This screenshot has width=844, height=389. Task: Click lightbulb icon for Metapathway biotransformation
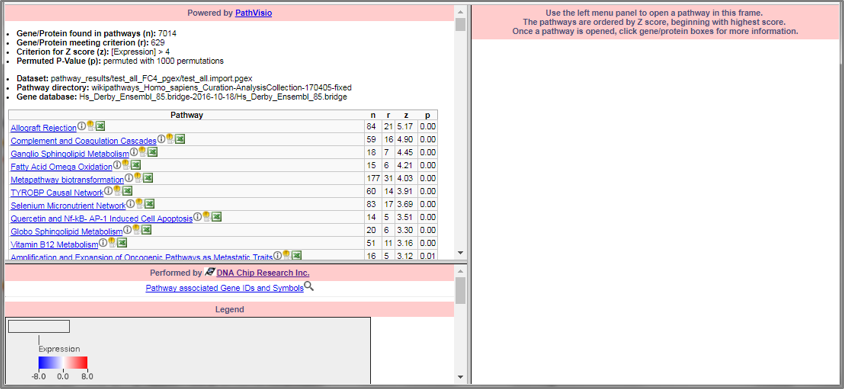tap(137, 178)
